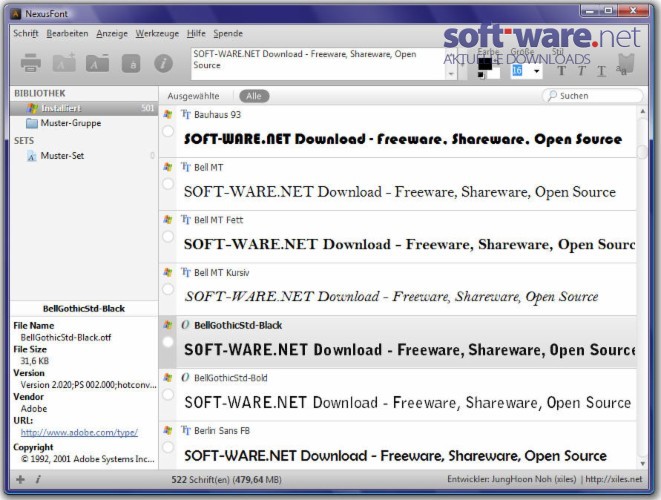
Task: Click the Print toolbar icon
Action: click(x=31, y=63)
